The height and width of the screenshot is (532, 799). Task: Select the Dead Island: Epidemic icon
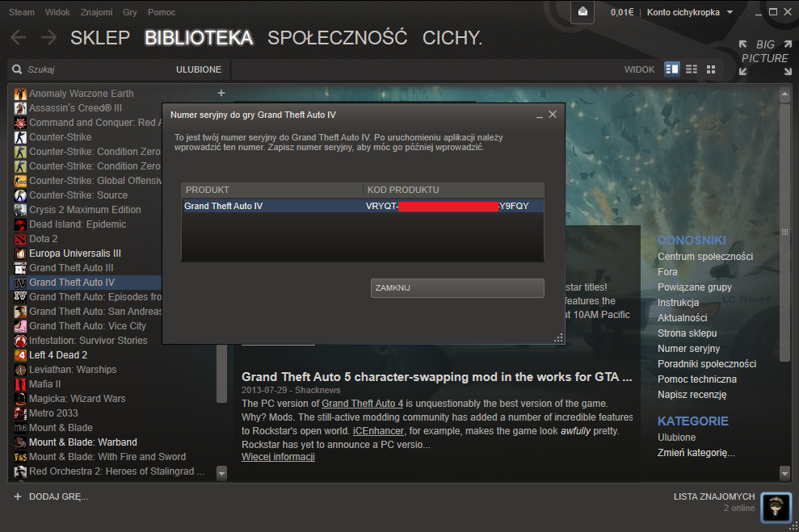point(20,224)
